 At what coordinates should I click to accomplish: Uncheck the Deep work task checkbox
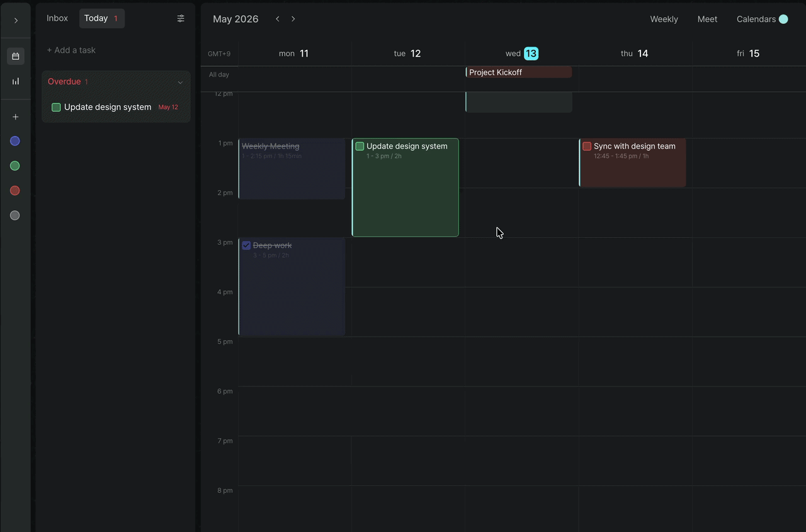click(247, 246)
